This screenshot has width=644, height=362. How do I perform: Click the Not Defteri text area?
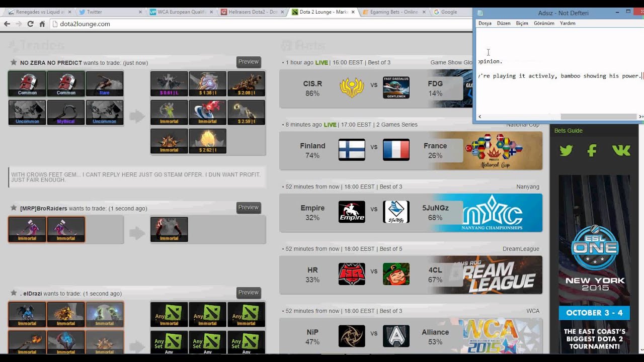tap(560, 70)
